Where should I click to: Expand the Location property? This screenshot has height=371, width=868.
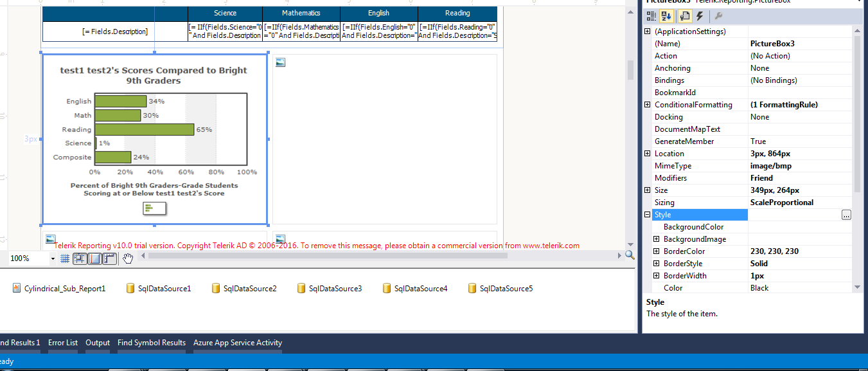[x=647, y=154]
